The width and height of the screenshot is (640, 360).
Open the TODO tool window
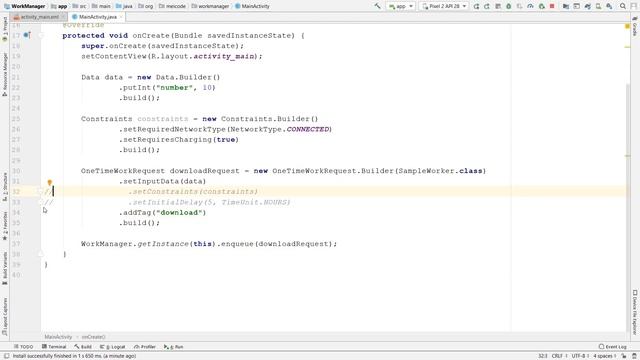(x=23, y=347)
